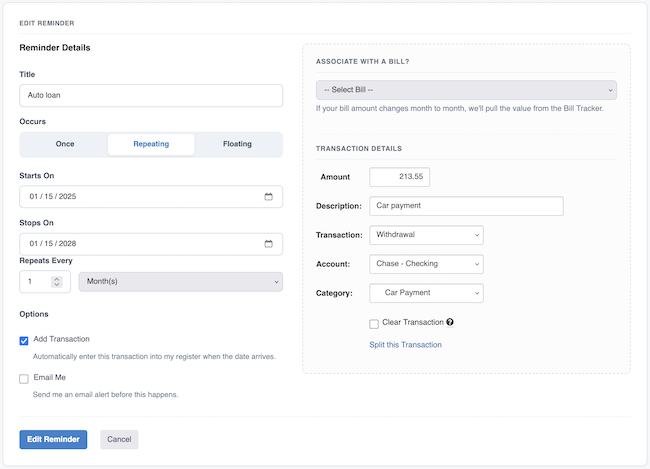Click the Email Me label text
Image resolution: width=650 pixels, height=469 pixels.
click(x=50, y=377)
